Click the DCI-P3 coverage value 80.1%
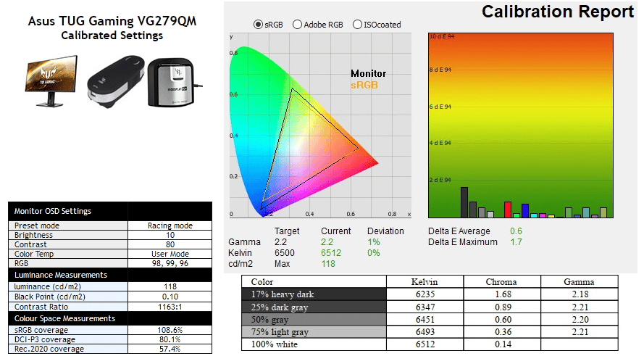The height and width of the screenshot is (356, 644). [x=170, y=339]
